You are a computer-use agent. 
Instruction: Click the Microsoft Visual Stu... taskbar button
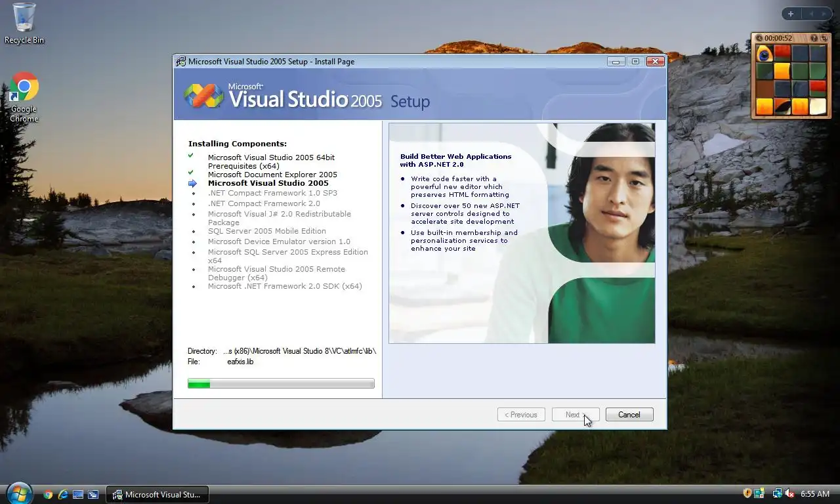(x=157, y=494)
